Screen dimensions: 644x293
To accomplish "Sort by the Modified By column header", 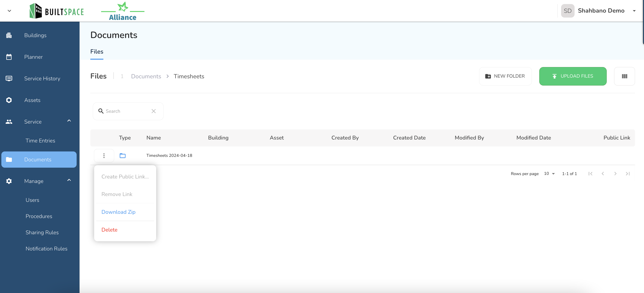I will click(x=469, y=138).
